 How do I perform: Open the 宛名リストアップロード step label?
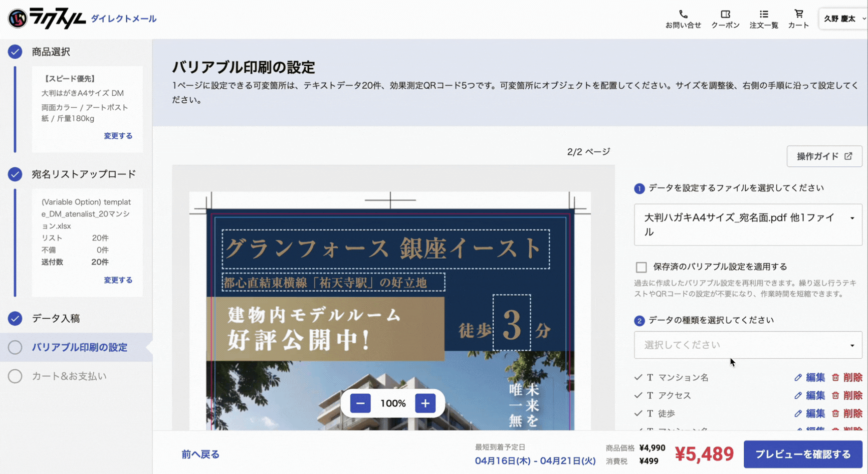[x=84, y=174]
